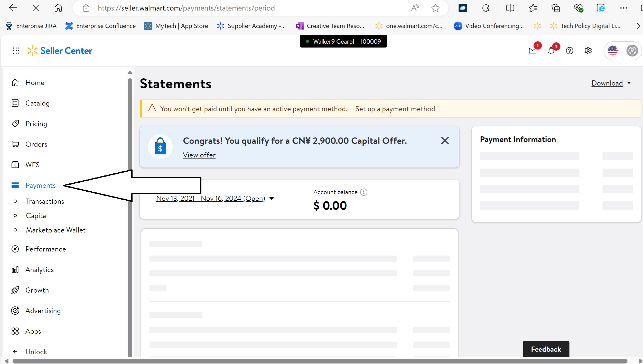Viewport: 643px width, 364px height.
Task: Open the Feedback button
Action: (546, 349)
